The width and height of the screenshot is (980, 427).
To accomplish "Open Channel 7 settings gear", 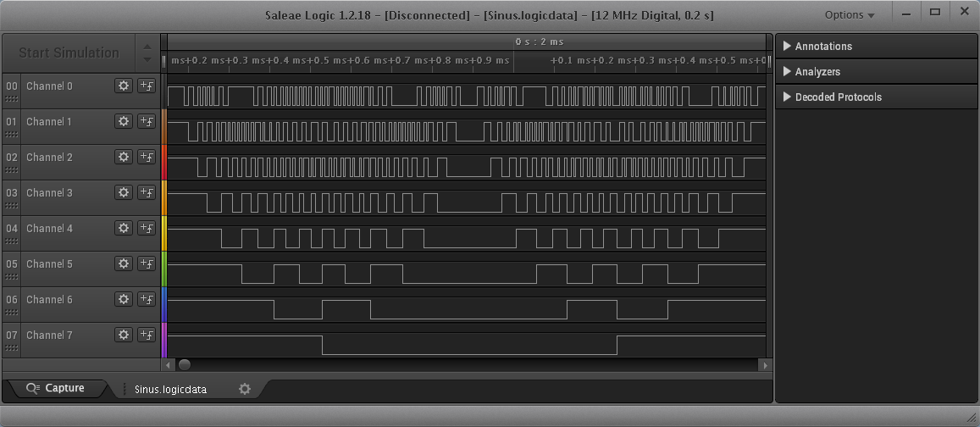I will point(124,335).
